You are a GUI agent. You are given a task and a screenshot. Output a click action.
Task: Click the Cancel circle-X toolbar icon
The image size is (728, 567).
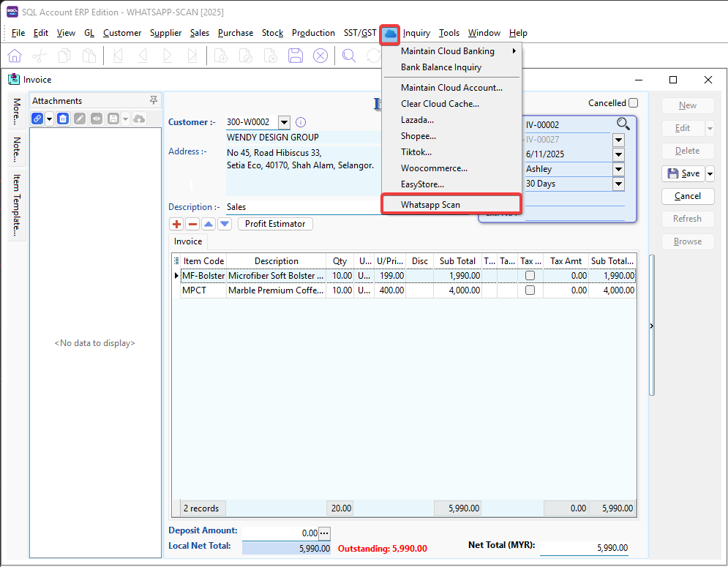[x=320, y=56]
